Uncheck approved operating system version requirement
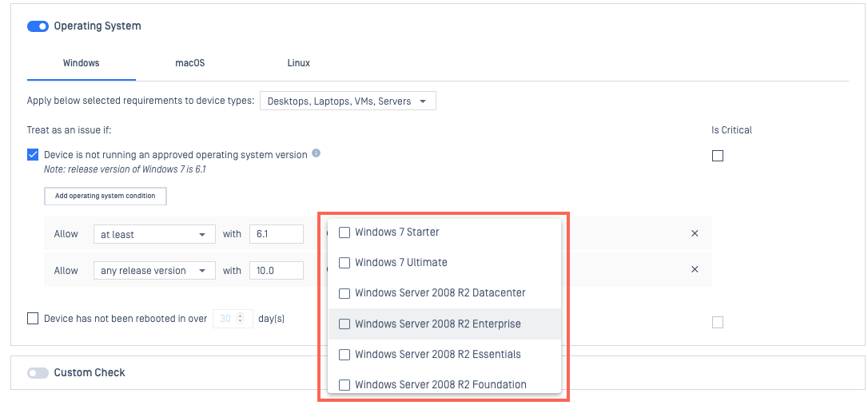 coord(33,155)
